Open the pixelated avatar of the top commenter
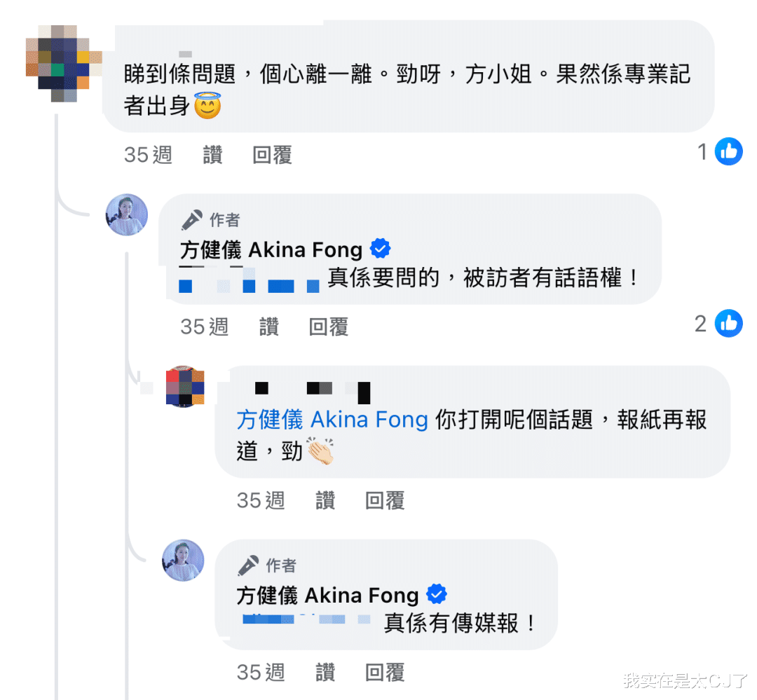Viewport: 757px width, 700px height. pos(63,63)
